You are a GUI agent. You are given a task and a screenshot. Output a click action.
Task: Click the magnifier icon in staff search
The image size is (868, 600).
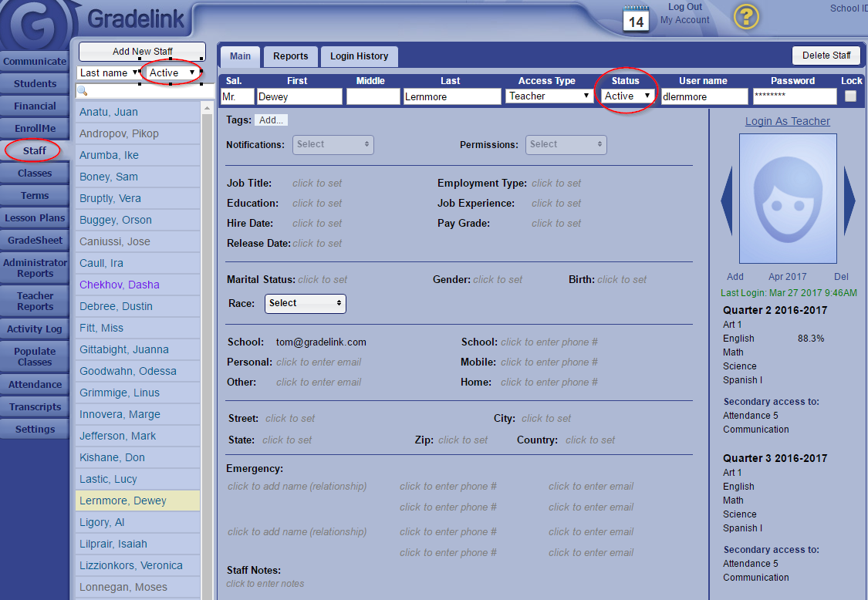(83, 92)
